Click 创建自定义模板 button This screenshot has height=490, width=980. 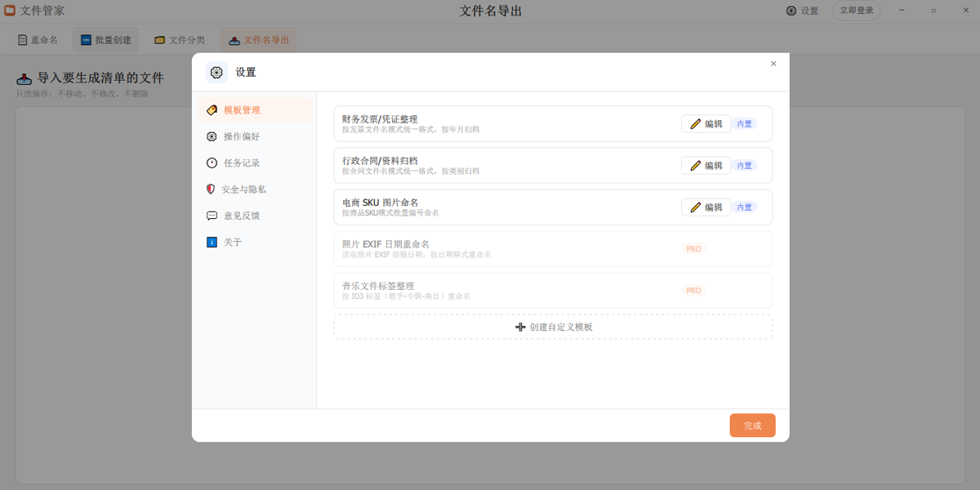[553, 327]
